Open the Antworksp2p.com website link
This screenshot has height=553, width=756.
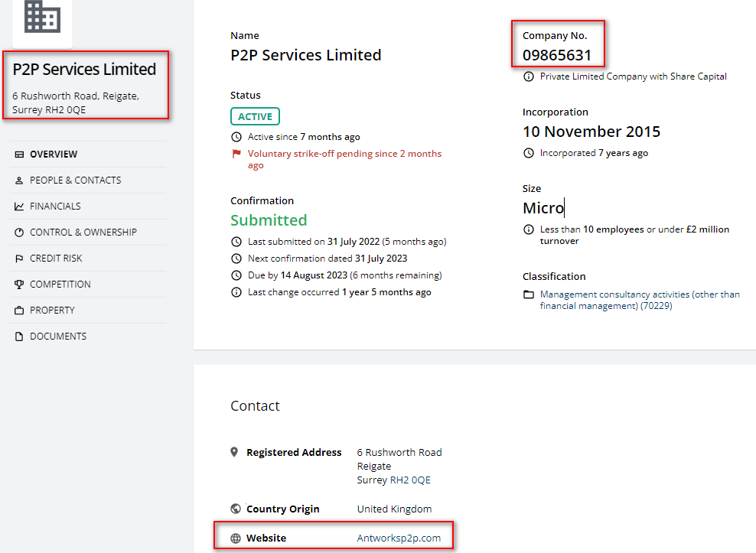pos(399,538)
